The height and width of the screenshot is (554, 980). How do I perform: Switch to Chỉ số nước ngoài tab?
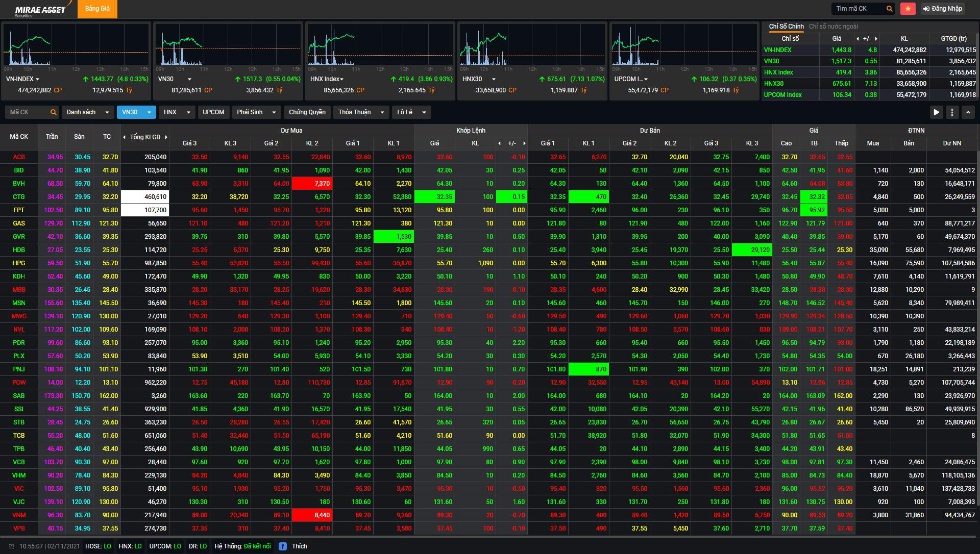(833, 27)
